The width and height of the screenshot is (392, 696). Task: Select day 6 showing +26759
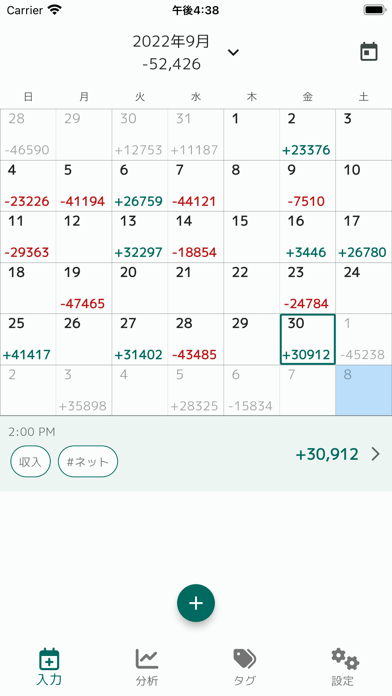[140, 186]
